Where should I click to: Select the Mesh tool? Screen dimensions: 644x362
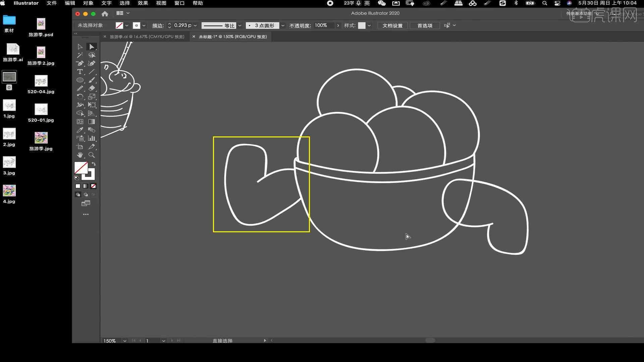tap(80, 122)
